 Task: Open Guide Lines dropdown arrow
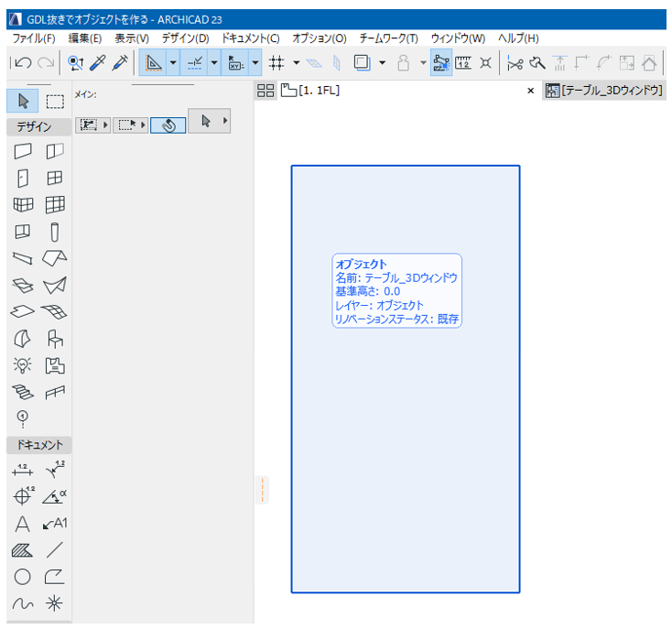[173, 63]
